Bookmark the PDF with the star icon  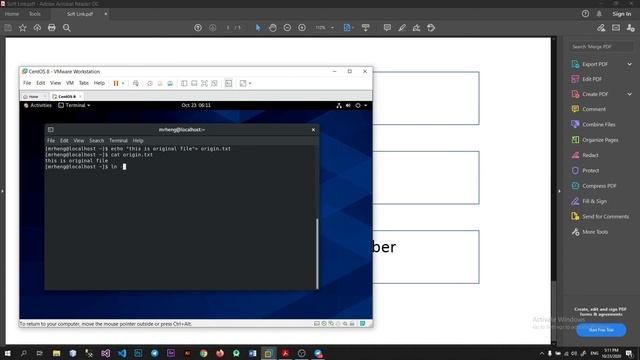[22, 28]
